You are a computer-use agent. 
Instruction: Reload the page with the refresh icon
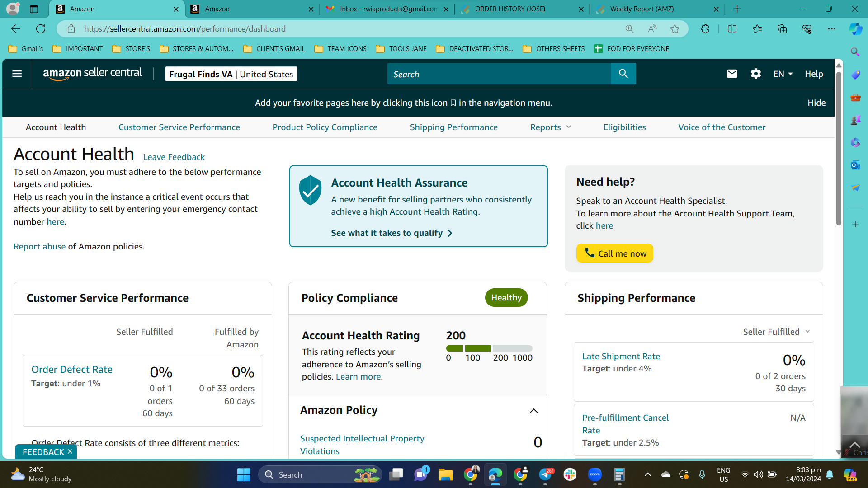(x=41, y=29)
